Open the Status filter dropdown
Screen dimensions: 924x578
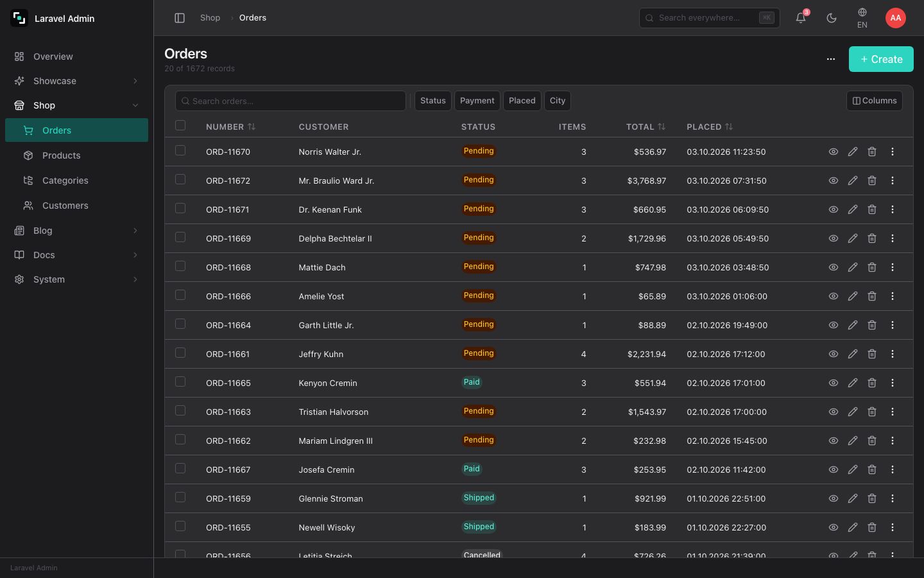pyautogui.click(x=433, y=101)
